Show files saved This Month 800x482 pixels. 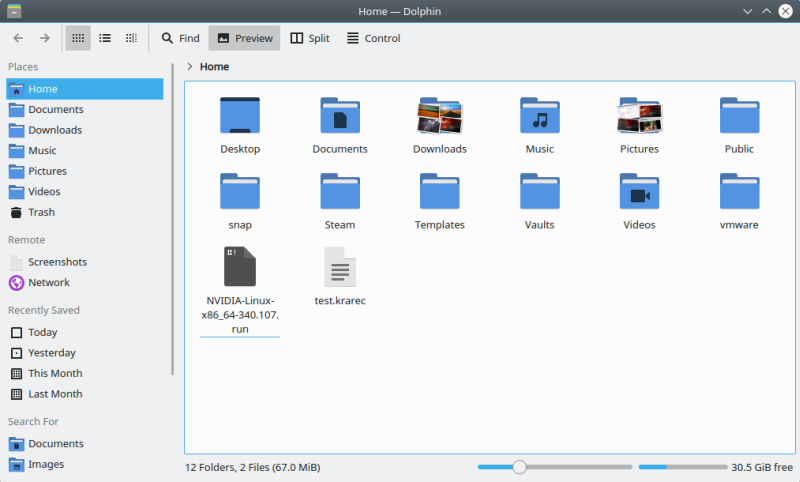(x=85, y=373)
